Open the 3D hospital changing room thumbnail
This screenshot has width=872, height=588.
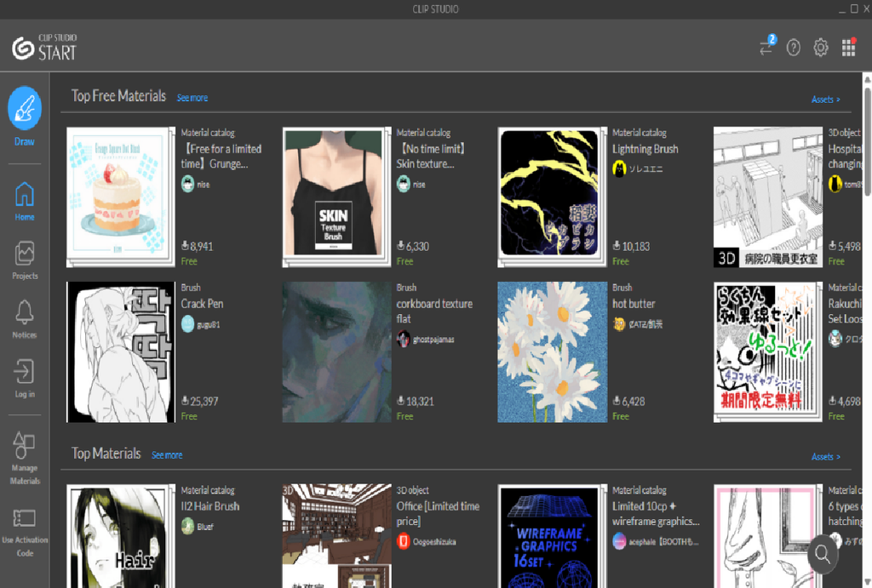tap(767, 197)
